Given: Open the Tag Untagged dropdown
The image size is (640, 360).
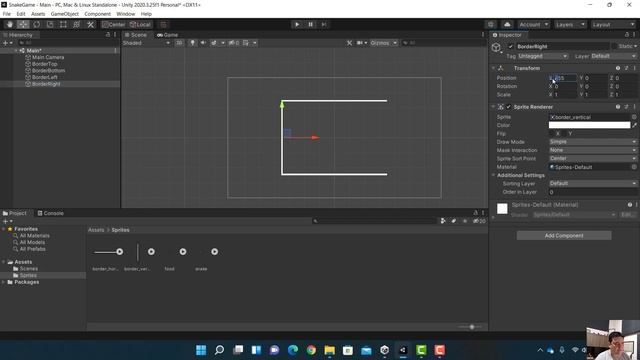Looking at the screenshot, I should click(x=542, y=56).
